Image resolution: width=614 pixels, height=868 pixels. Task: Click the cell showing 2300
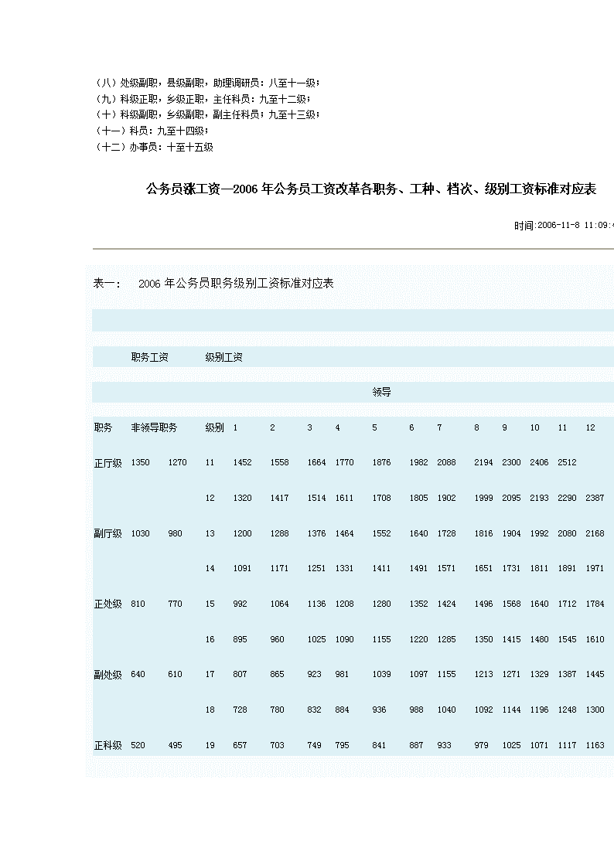[x=512, y=463]
